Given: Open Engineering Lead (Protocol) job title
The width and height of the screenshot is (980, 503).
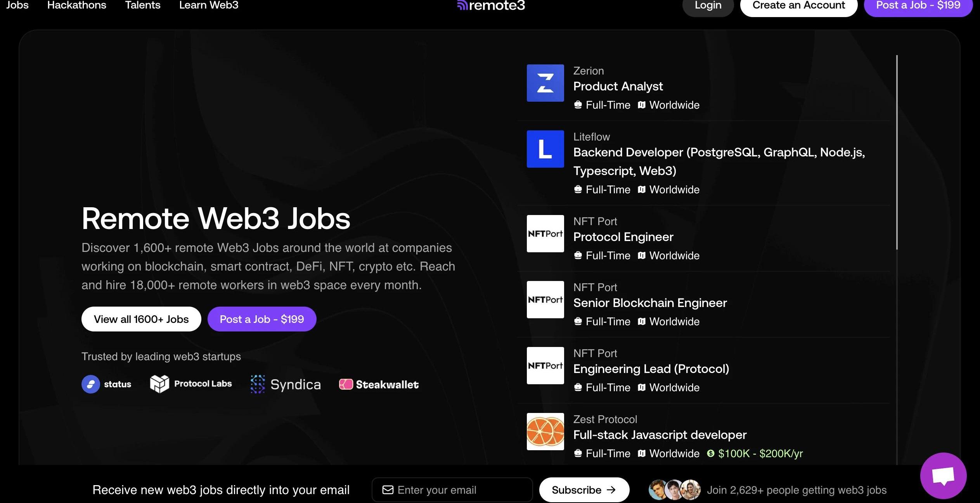Looking at the screenshot, I should point(651,369).
